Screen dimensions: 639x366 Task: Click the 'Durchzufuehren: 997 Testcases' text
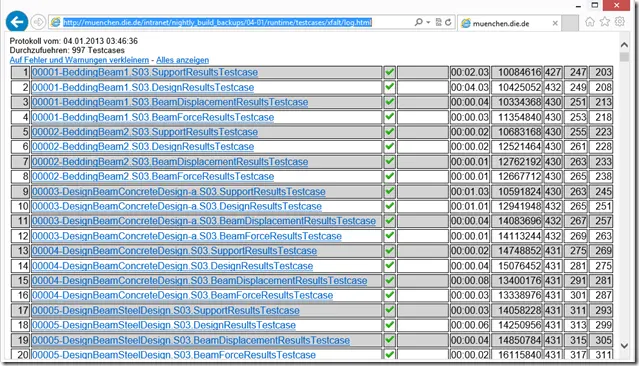(x=67, y=51)
